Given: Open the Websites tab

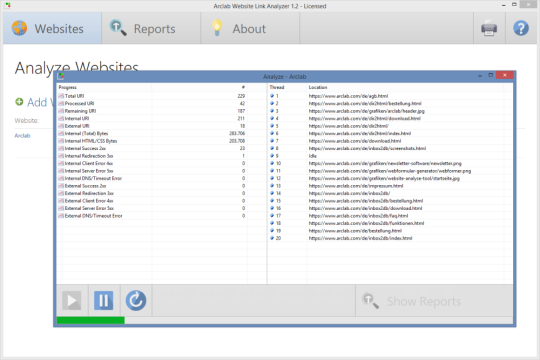Looking at the screenshot, I should [52, 28].
